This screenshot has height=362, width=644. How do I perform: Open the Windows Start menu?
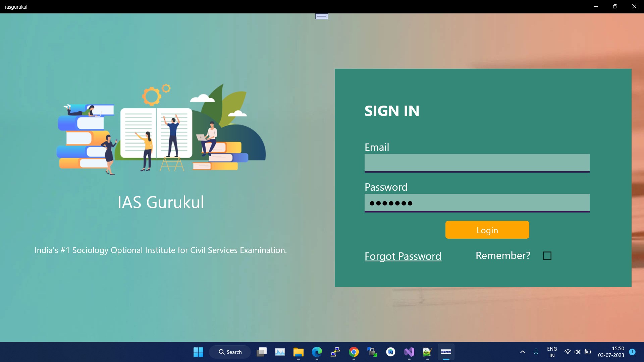coord(198,352)
